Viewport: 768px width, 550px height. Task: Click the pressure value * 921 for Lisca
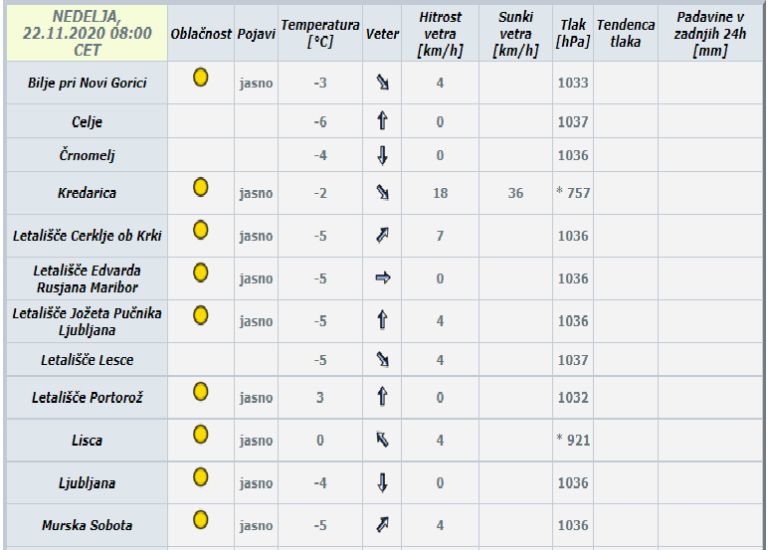point(573,440)
